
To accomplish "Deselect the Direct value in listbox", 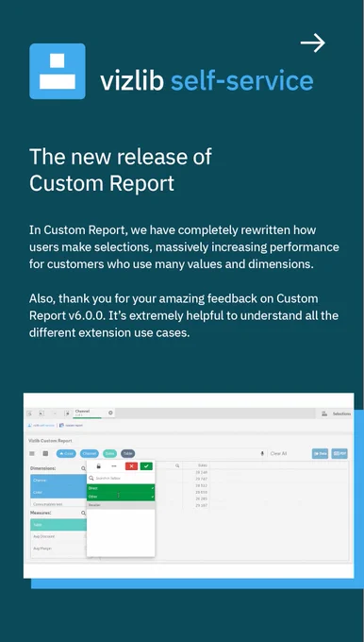I will [x=121, y=488].
